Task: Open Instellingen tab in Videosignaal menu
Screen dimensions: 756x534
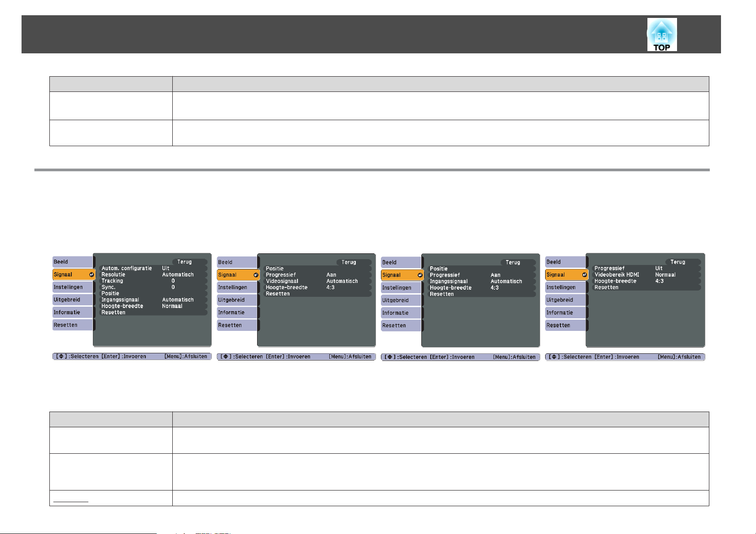Action: tap(237, 287)
